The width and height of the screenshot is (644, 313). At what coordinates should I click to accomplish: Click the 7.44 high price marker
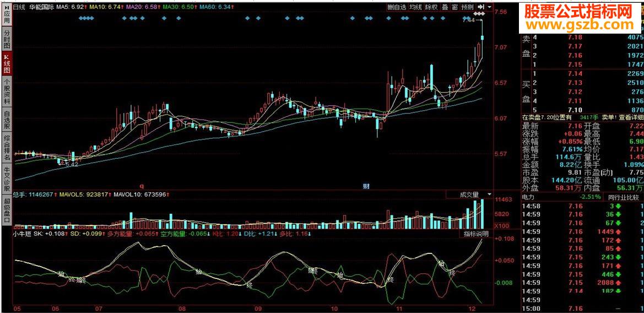tap(469, 20)
